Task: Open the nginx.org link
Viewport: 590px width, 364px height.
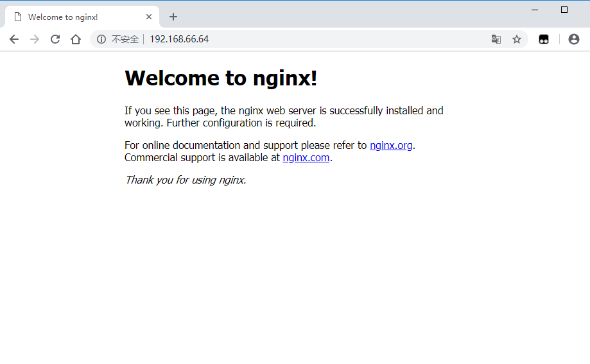Action: 391,145
